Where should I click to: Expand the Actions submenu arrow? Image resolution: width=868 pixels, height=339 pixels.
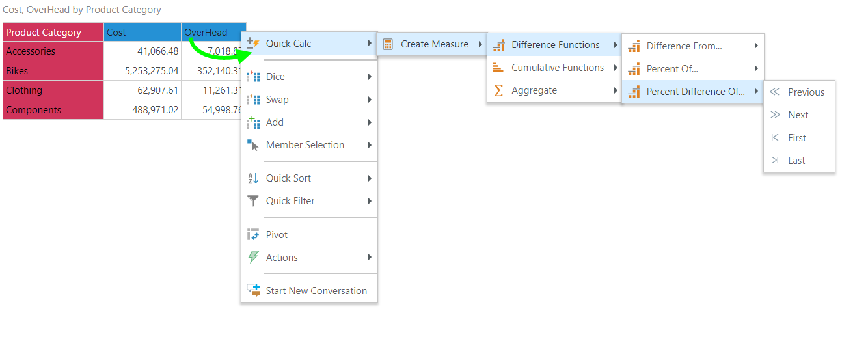click(370, 258)
